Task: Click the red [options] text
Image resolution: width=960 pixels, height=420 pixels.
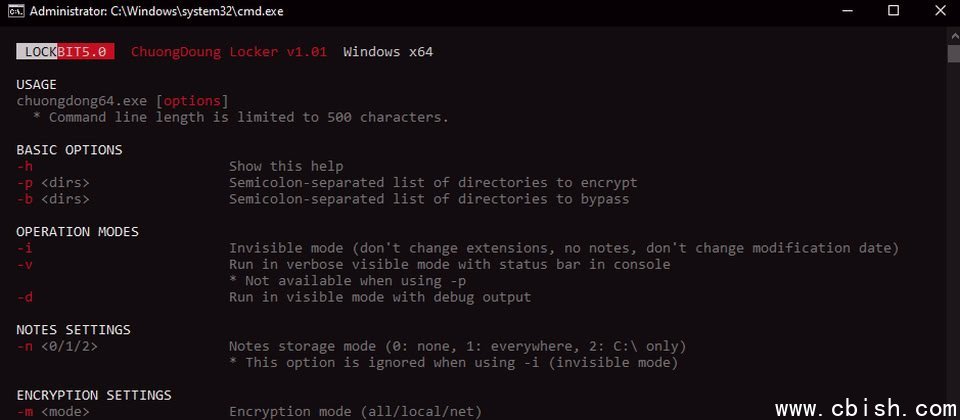Action: pos(195,100)
